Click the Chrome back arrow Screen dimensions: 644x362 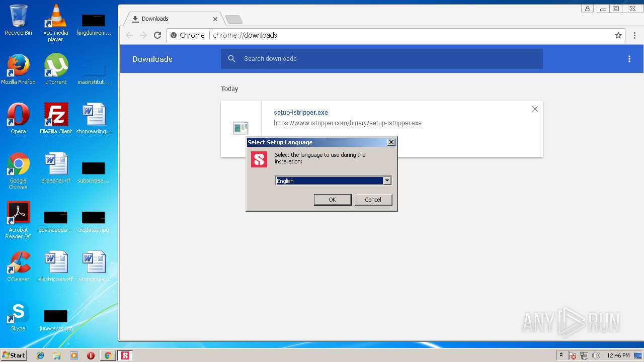(129, 35)
